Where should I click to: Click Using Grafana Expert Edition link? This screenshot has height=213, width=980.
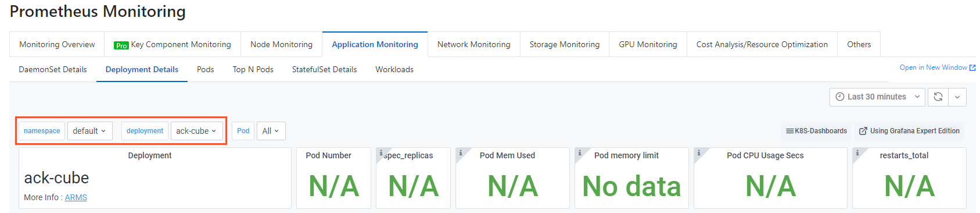point(909,131)
